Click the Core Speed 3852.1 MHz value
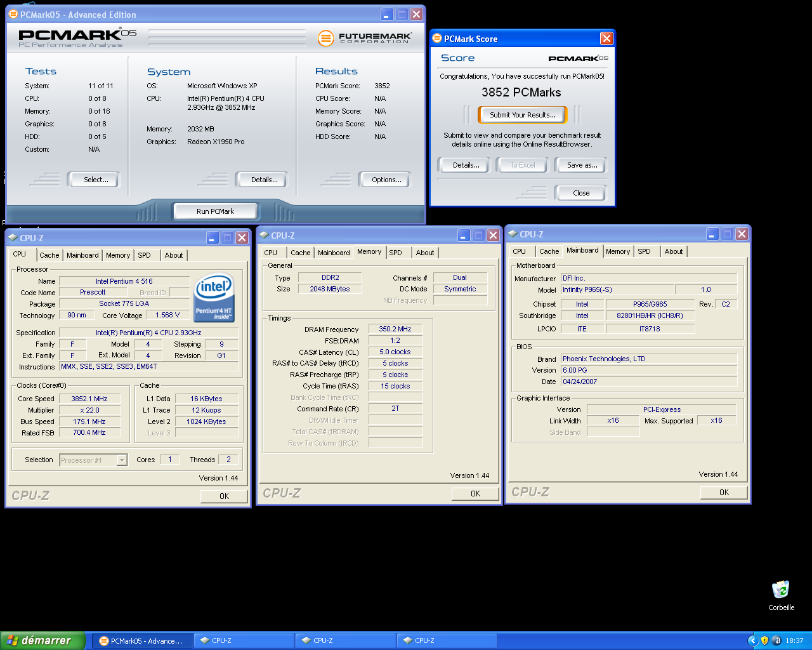812x650 pixels. click(x=89, y=399)
